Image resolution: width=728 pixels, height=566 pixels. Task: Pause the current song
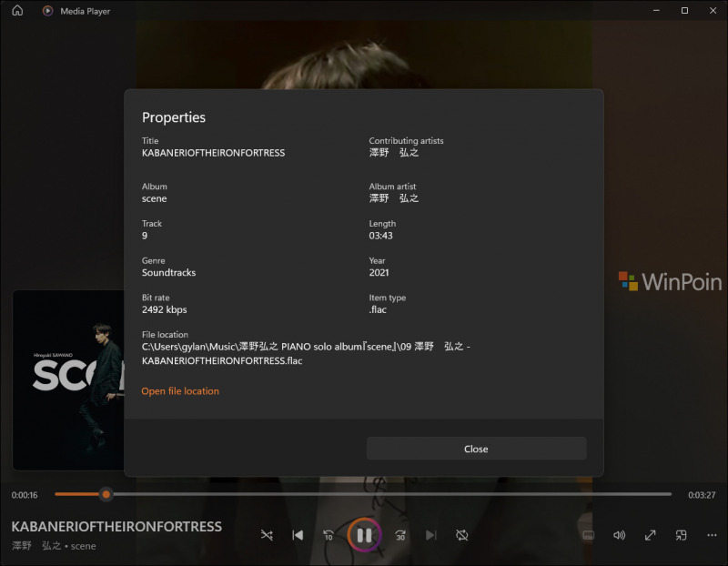364,535
